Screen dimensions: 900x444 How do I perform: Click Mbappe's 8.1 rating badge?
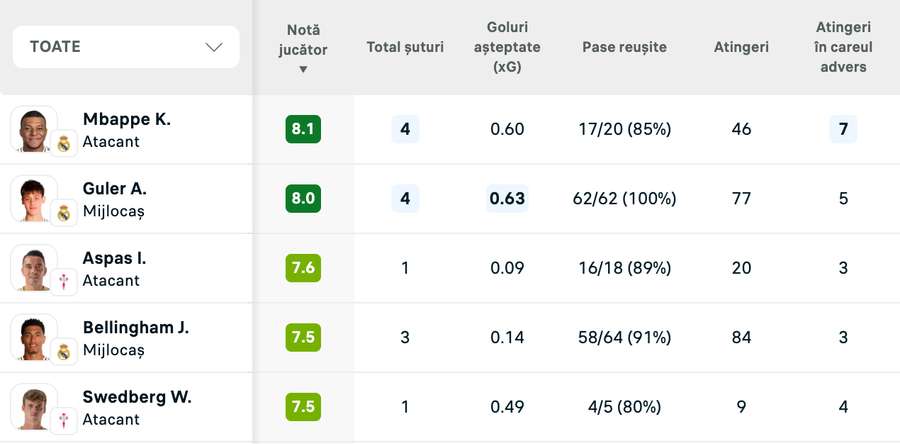coord(303,129)
